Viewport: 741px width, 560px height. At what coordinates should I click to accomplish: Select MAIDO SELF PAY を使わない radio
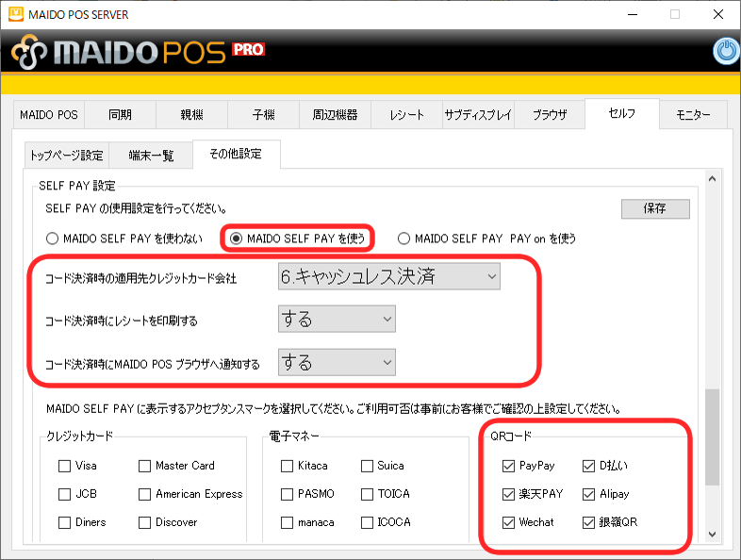click(x=52, y=239)
